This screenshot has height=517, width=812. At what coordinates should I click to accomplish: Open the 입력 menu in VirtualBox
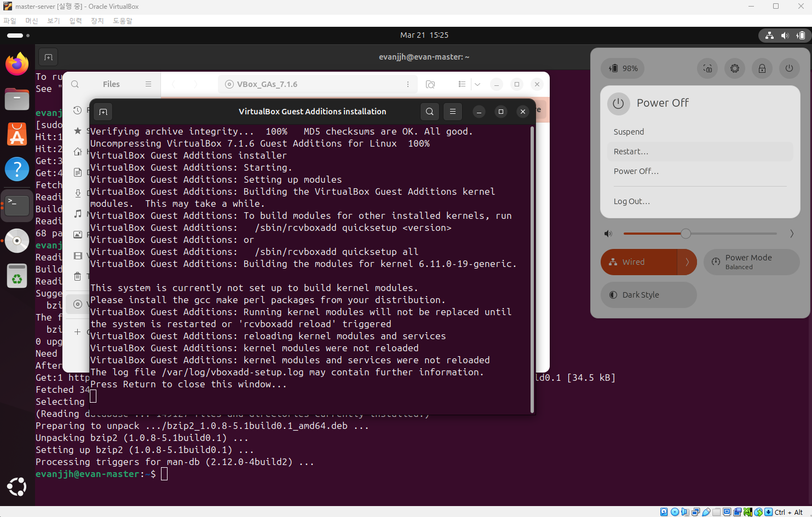(x=76, y=21)
